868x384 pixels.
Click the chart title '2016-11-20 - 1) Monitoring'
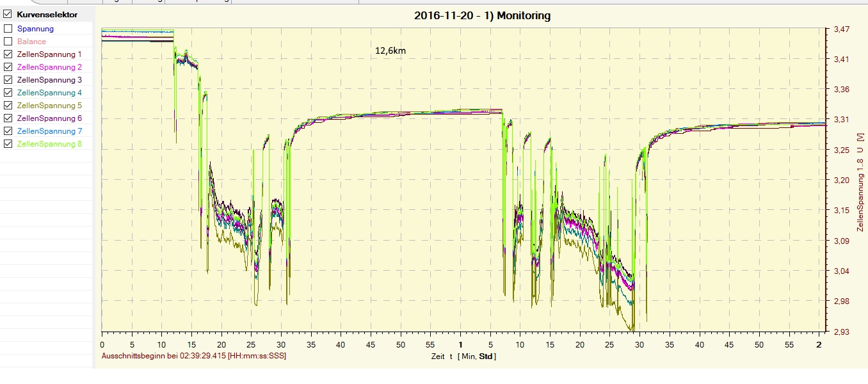pyautogui.click(x=482, y=16)
